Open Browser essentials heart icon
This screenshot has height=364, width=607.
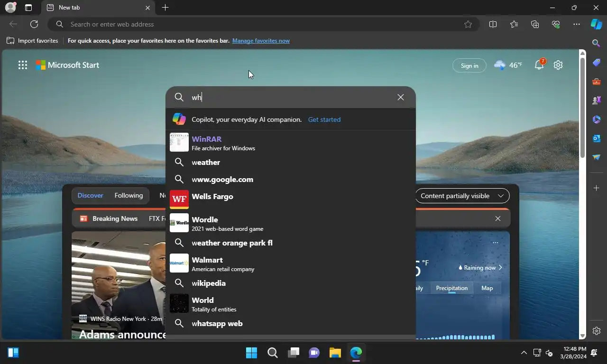click(x=556, y=24)
